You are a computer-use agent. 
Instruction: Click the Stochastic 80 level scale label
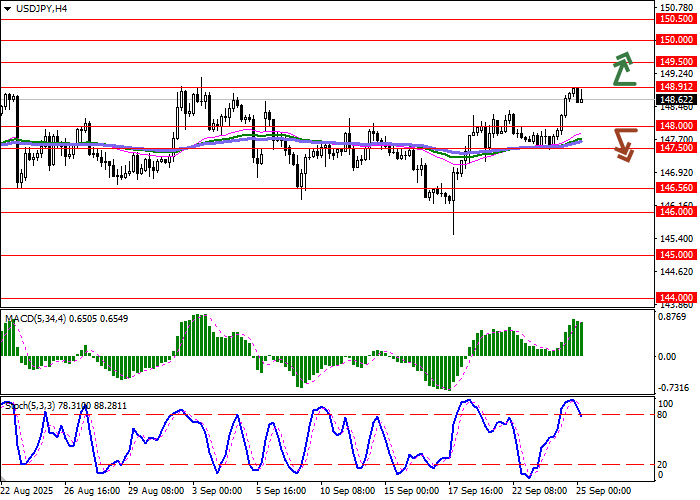pos(664,414)
